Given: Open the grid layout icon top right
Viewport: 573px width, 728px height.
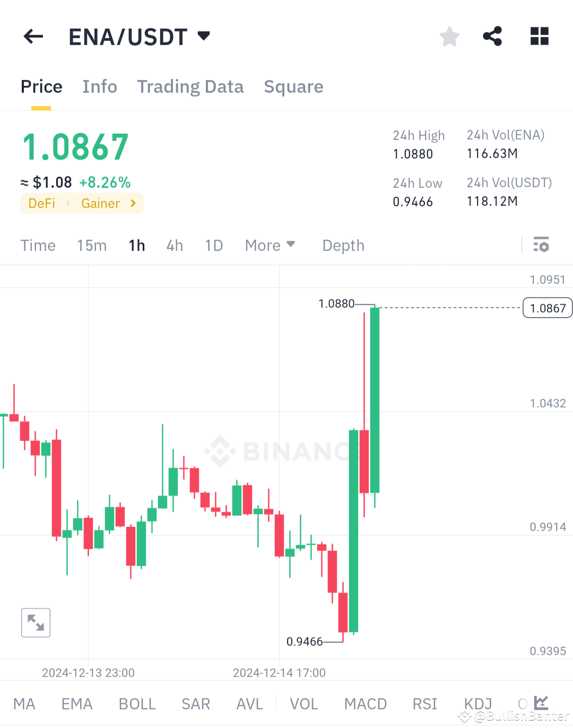Looking at the screenshot, I should tap(539, 36).
